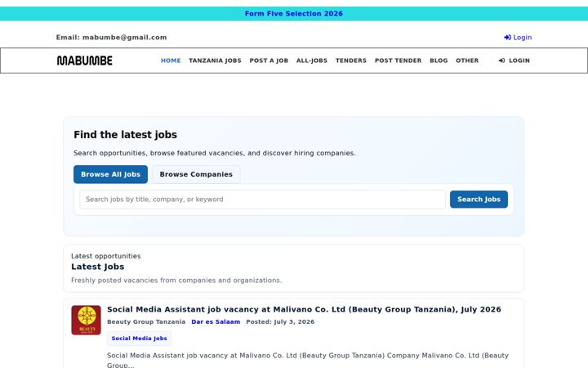Click the login icon in the navigation menu

click(x=501, y=61)
